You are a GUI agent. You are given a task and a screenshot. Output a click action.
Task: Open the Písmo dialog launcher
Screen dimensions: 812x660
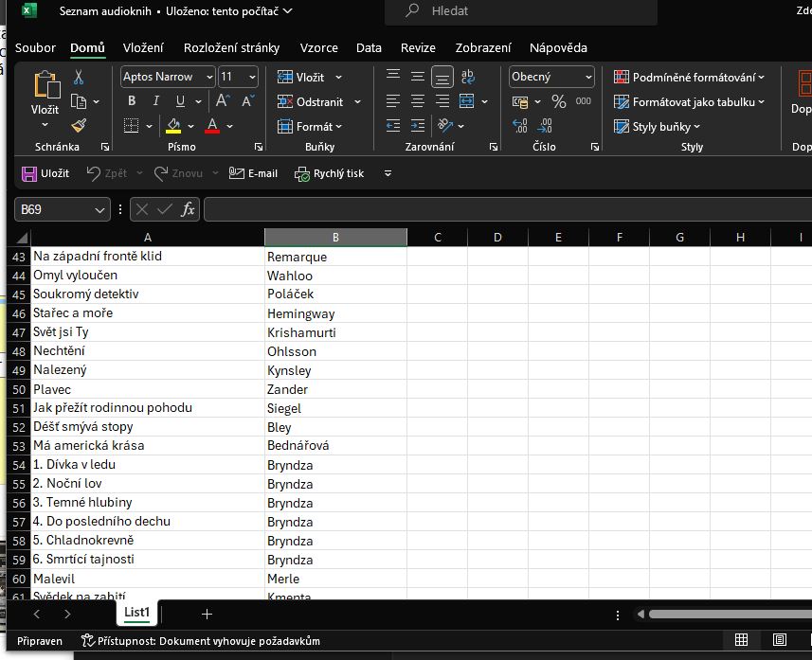[x=259, y=147]
